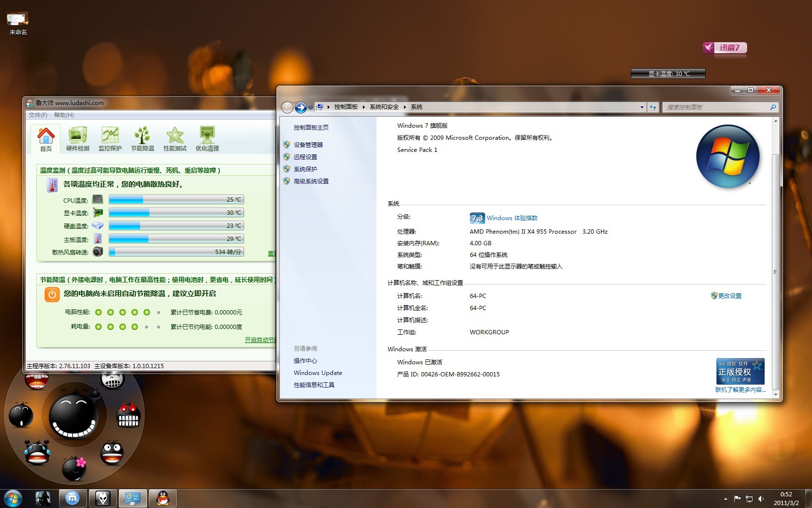Click the QQ penguin taskbar icon
This screenshot has width=812, height=508.
click(163, 498)
